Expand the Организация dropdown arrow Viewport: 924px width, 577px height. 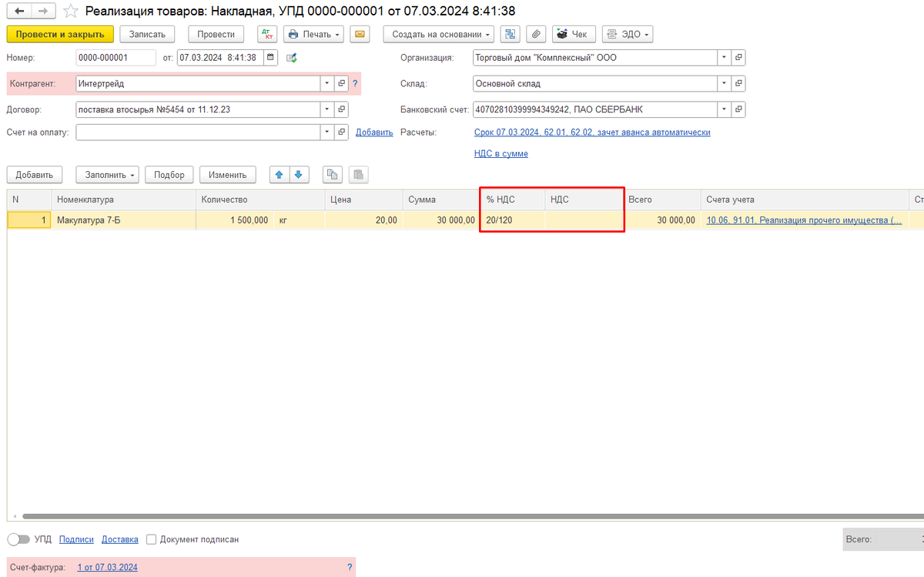click(725, 58)
